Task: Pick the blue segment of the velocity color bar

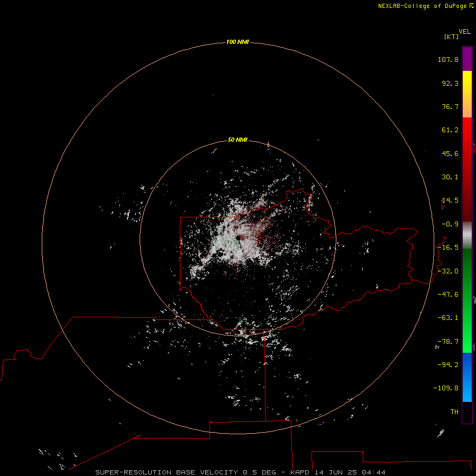Action: coord(467,377)
